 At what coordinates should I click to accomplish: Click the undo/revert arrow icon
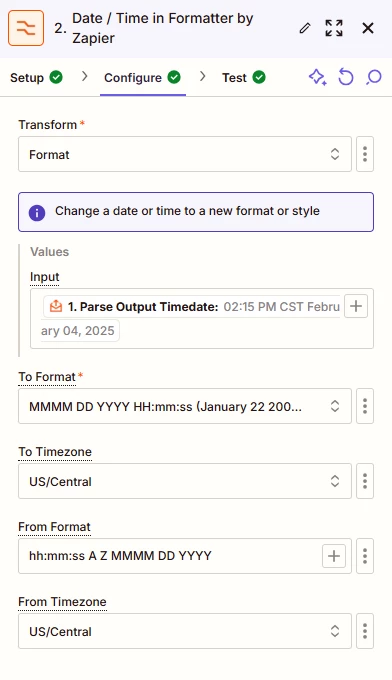346,78
